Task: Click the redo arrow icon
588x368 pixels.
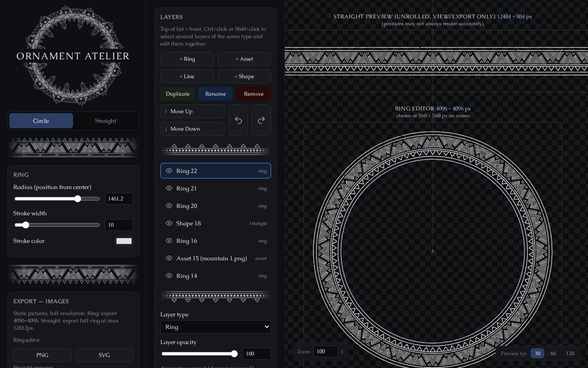Action: coord(261,120)
